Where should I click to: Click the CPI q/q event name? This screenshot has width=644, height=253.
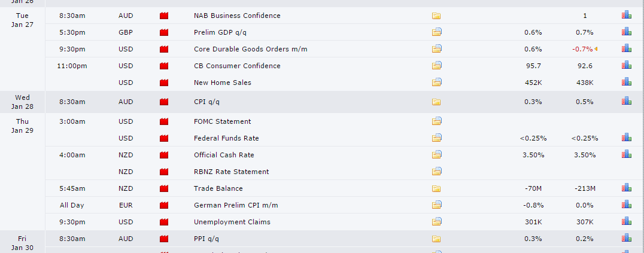pos(206,102)
